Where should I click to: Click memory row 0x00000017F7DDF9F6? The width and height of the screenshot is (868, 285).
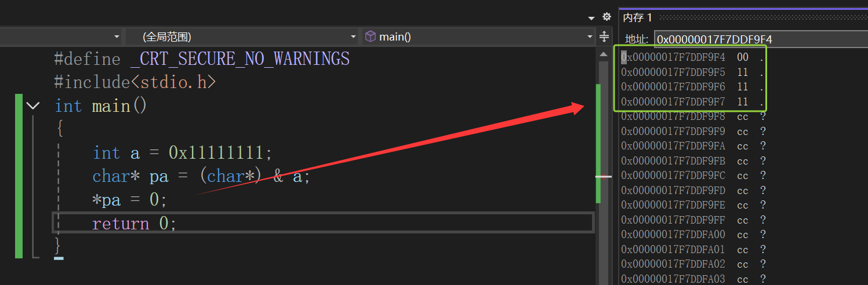click(x=693, y=87)
